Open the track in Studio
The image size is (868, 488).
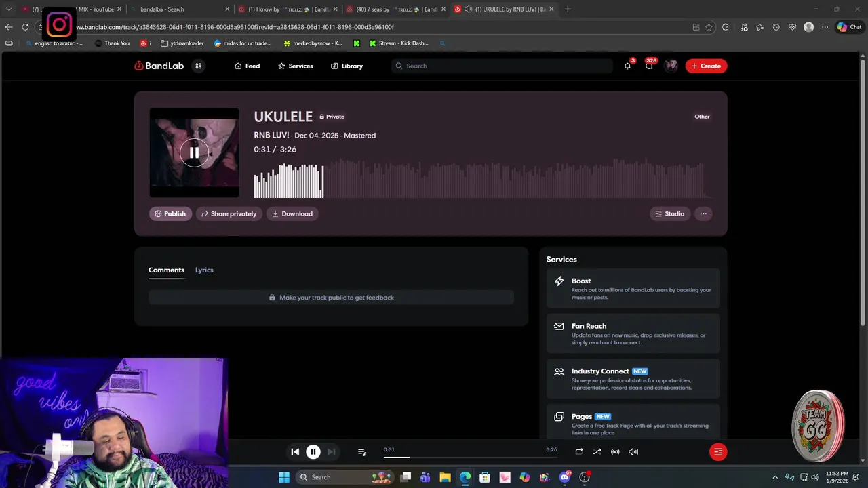coord(669,213)
